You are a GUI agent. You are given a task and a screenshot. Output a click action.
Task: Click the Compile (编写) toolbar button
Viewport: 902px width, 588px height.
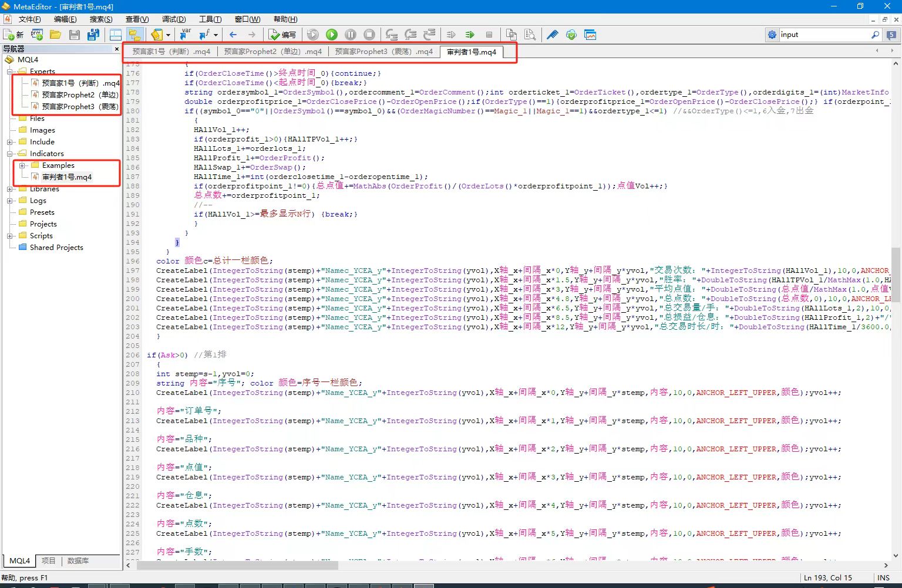tap(282, 35)
